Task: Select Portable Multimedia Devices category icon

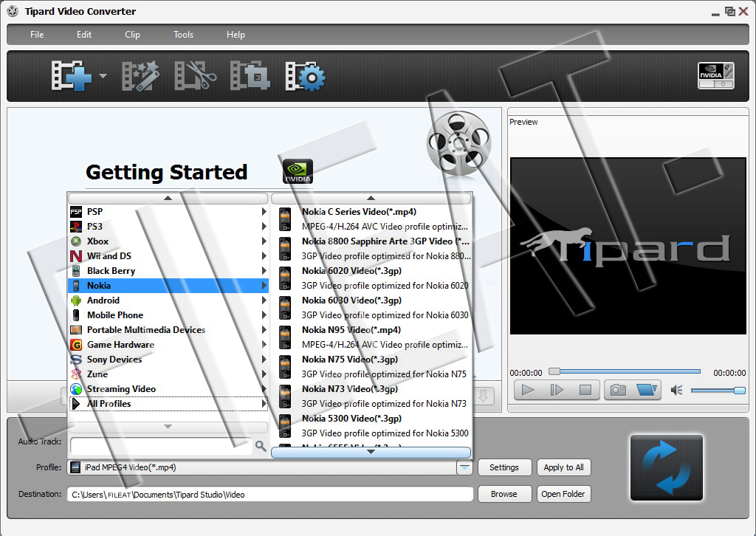Action: click(x=76, y=330)
